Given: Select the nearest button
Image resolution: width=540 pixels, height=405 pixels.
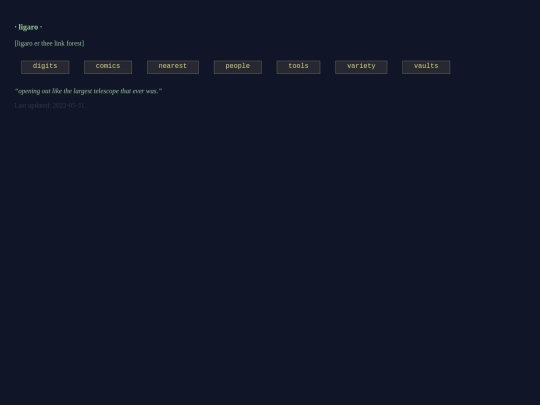Looking at the screenshot, I should tap(173, 67).
